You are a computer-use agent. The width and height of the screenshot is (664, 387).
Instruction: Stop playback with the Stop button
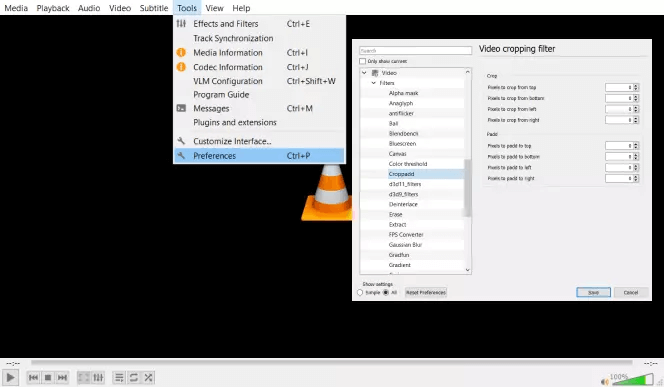pos(48,377)
